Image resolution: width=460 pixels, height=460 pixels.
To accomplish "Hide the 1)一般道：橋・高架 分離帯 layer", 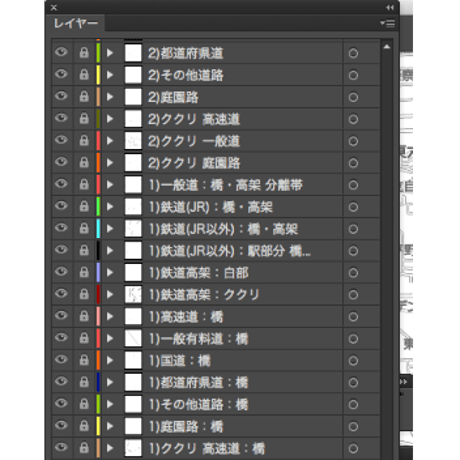I will tap(61, 184).
